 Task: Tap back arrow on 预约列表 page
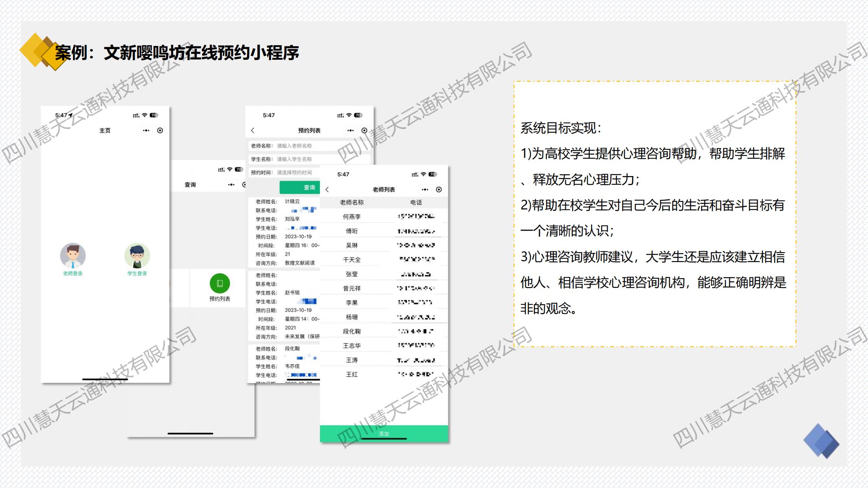[x=253, y=130]
